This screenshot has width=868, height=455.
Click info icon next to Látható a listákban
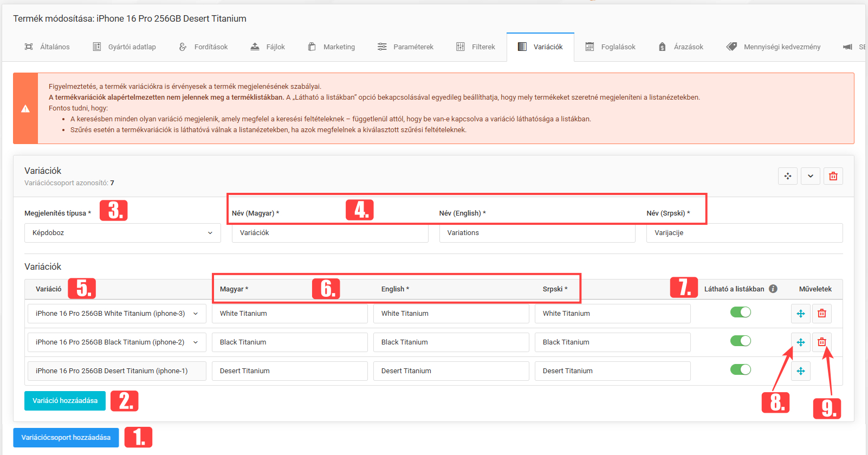tap(773, 289)
